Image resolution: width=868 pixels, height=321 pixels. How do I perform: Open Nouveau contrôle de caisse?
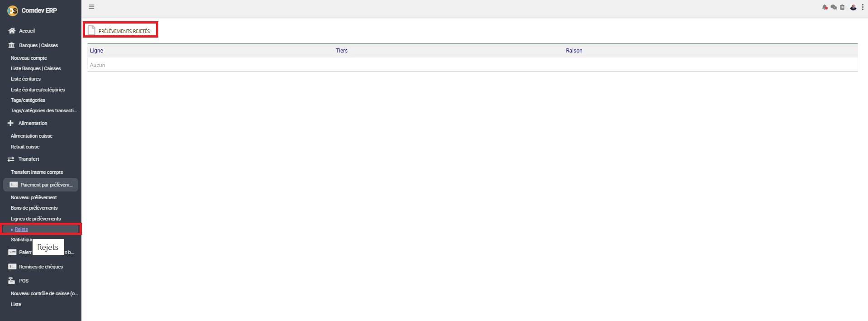coord(44,293)
